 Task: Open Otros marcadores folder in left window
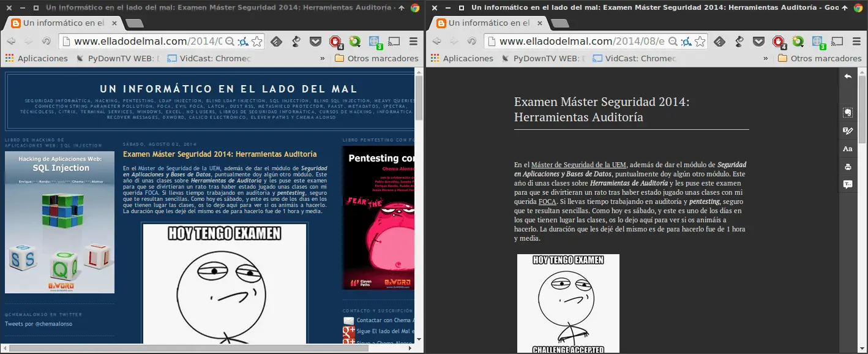click(376, 58)
